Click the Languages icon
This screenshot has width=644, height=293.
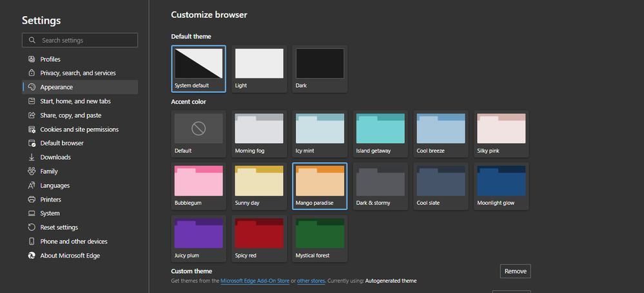point(32,185)
